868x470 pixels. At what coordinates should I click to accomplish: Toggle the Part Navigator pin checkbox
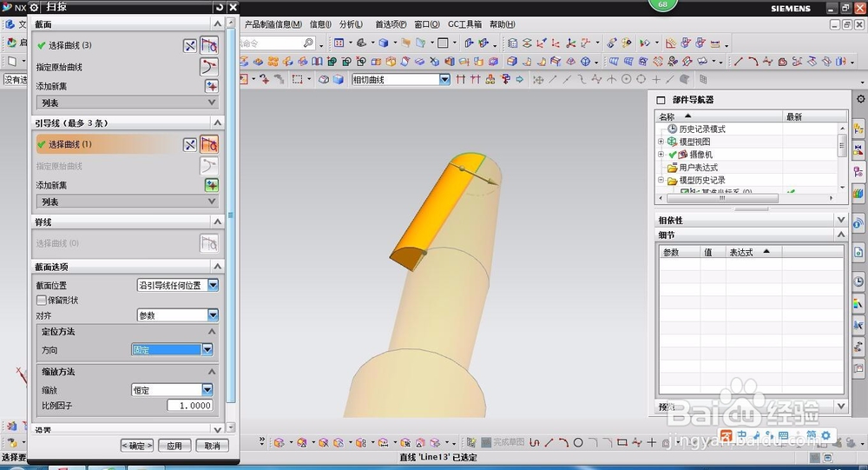(661, 100)
